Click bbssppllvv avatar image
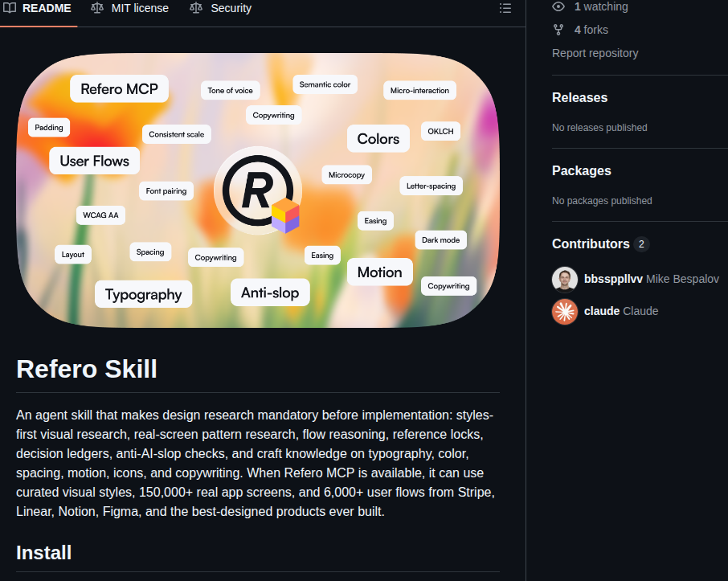Screen dimensions: 728x581 tap(565, 280)
